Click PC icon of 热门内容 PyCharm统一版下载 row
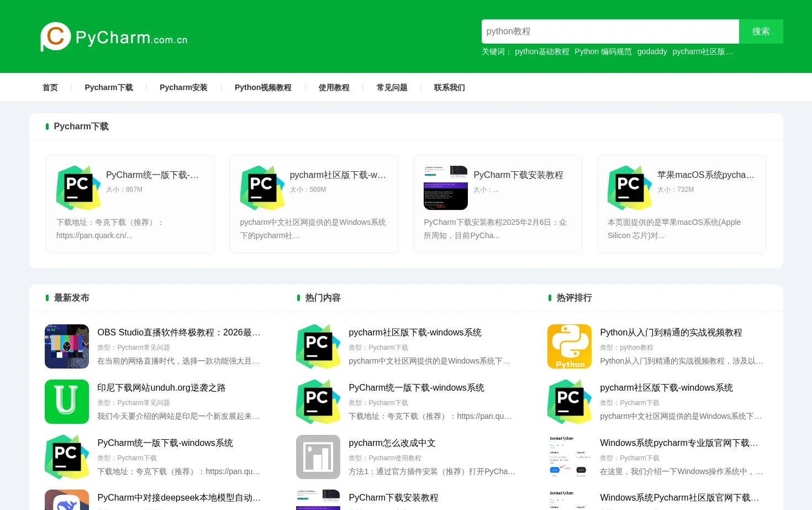Image resolution: width=812 pixels, height=510 pixels. (x=318, y=402)
